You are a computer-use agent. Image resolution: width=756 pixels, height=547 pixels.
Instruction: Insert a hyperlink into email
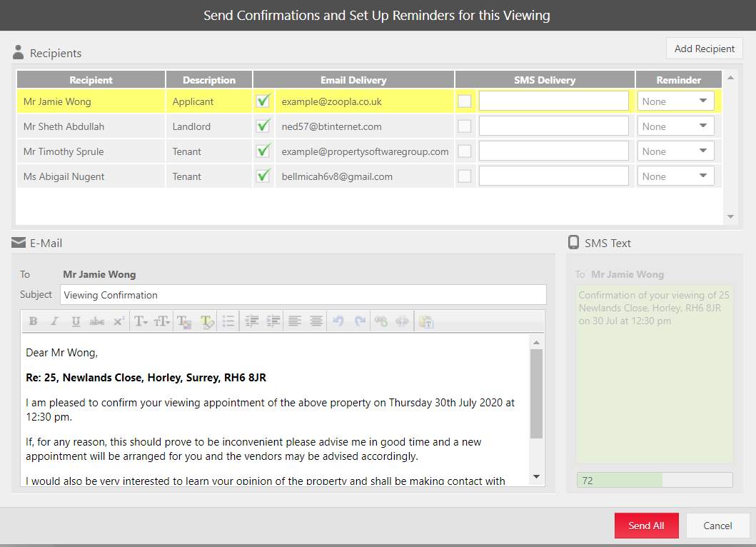click(381, 321)
